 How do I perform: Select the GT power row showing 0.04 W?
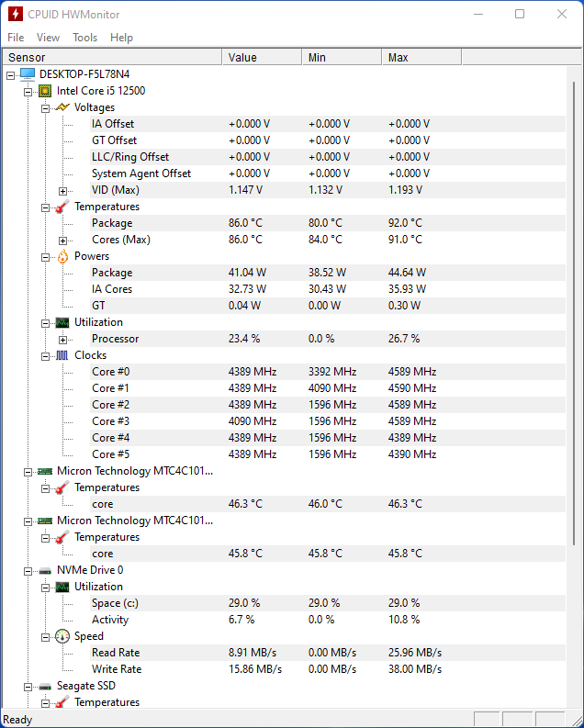pos(328,306)
